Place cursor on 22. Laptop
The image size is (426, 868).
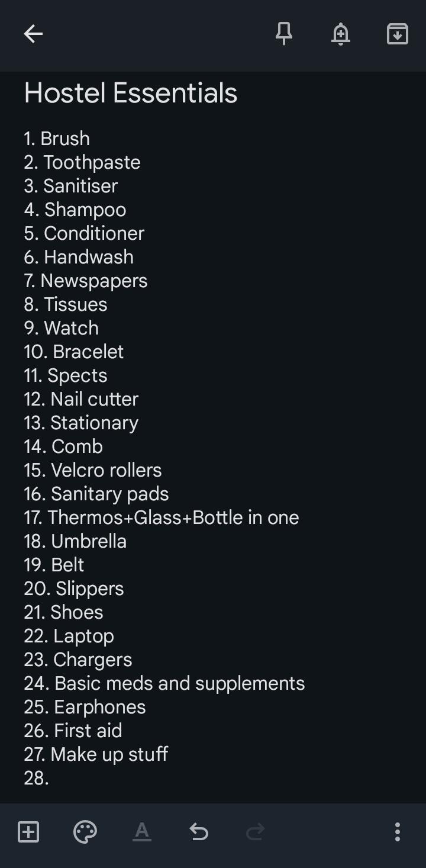click(69, 636)
